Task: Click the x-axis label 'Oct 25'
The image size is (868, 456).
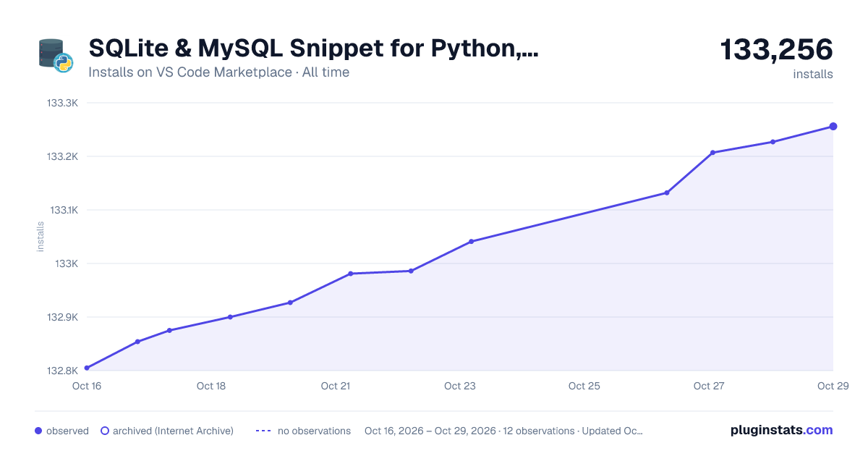Action: [584, 386]
